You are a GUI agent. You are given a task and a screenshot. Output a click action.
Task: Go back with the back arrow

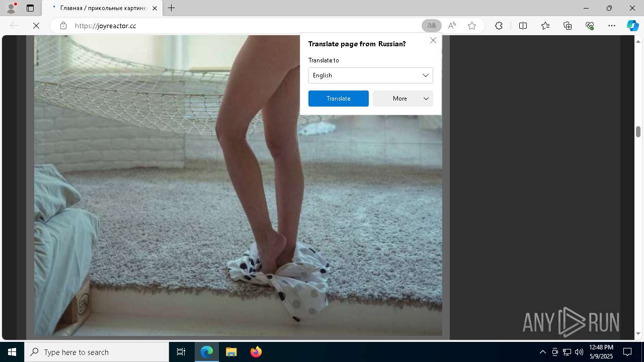click(14, 26)
